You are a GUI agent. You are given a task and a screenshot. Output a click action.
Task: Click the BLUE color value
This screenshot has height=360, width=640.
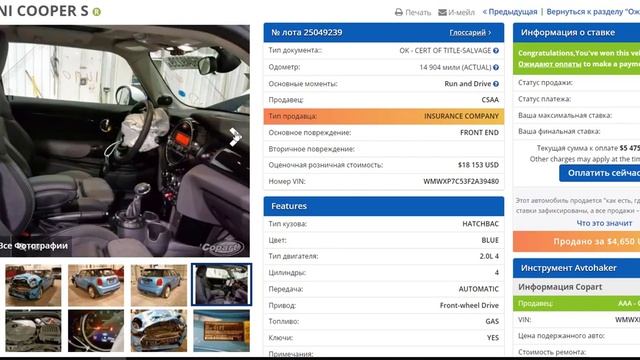pos(490,240)
